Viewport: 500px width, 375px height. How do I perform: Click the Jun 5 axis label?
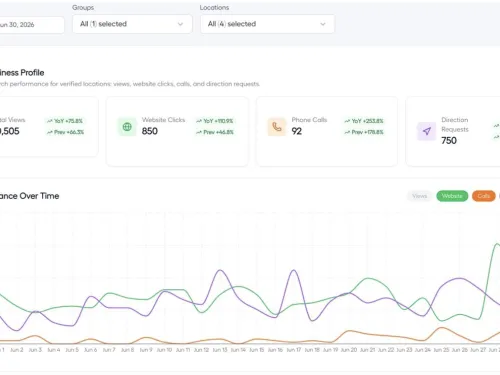pyautogui.click(x=72, y=350)
